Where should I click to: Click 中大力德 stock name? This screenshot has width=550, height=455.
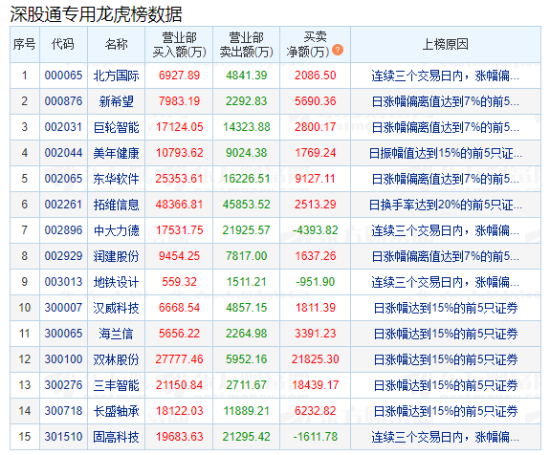[x=116, y=230]
